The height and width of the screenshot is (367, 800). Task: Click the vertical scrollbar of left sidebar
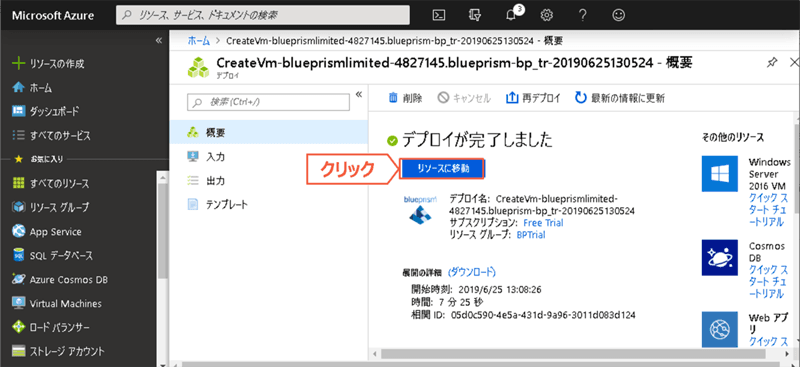[x=162, y=230]
